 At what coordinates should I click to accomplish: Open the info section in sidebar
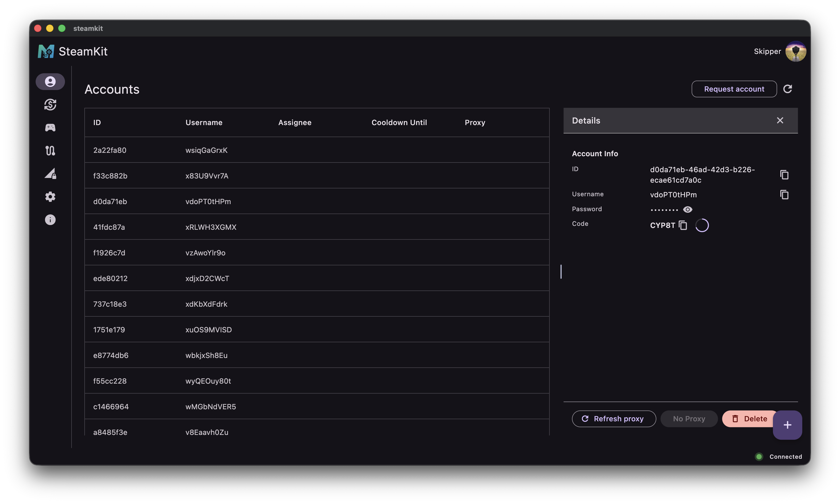point(50,220)
